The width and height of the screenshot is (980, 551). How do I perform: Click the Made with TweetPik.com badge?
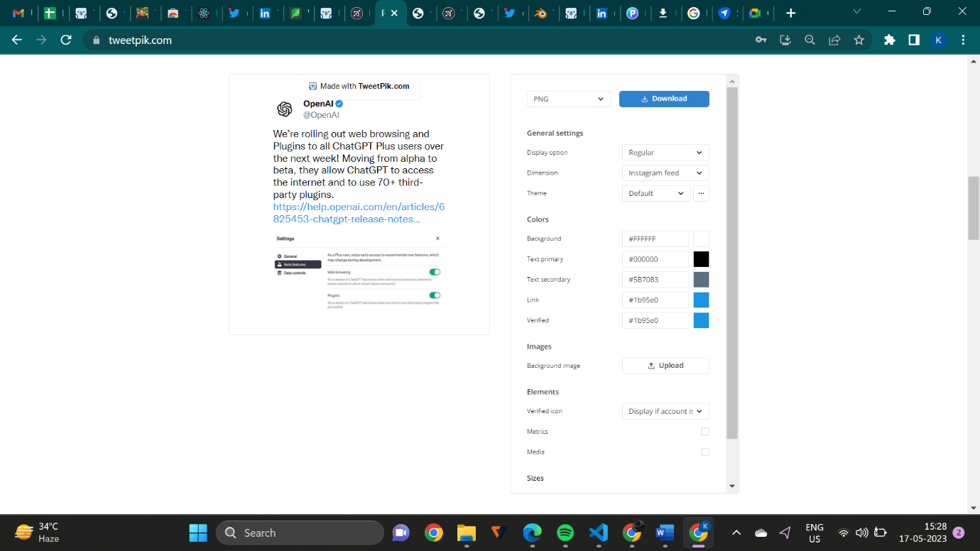pyautogui.click(x=359, y=86)
